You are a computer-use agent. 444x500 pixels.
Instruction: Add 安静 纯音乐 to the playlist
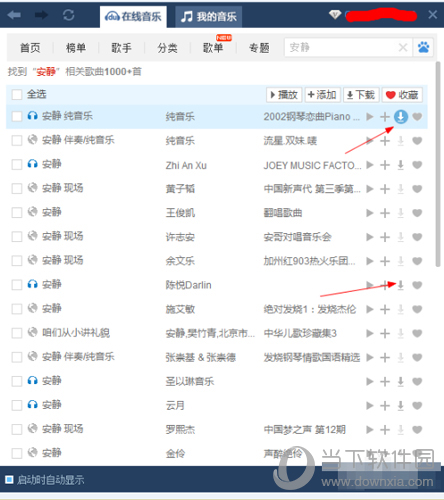coord(385,117)
